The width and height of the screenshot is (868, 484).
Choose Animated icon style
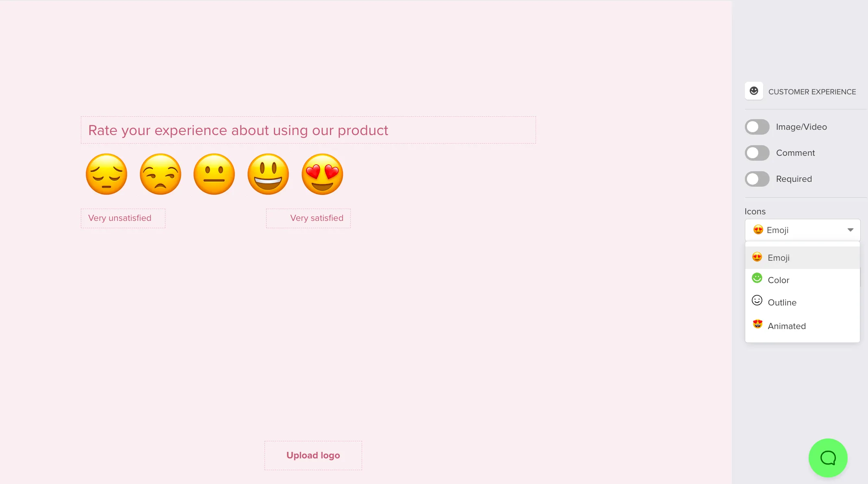pos(787,326)
